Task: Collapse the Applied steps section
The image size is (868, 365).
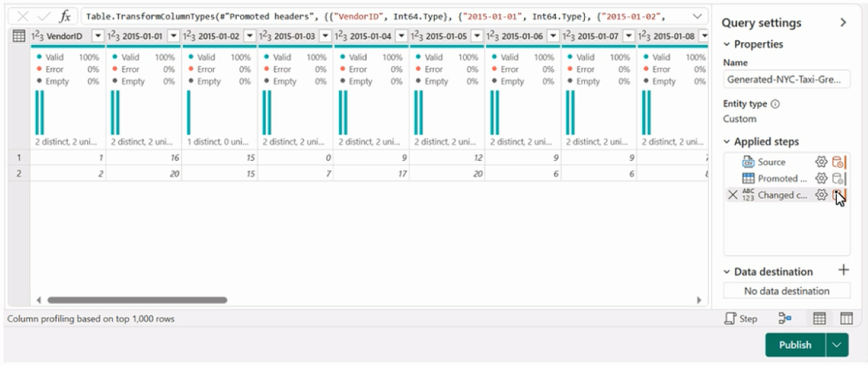Action: [727, 142]
